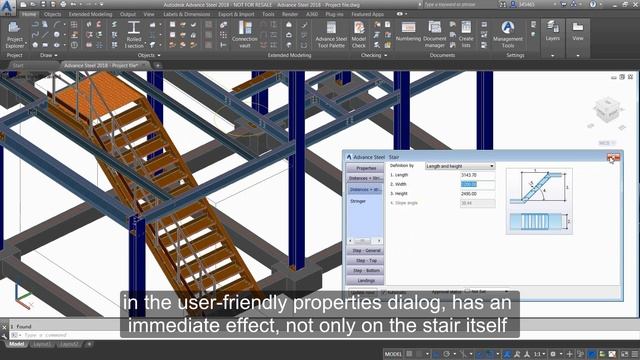This screenshot has width=640, height=360.
Task: Click the horizontal scrollbar in Stair dialog sidebar
Action: (364, 241)
